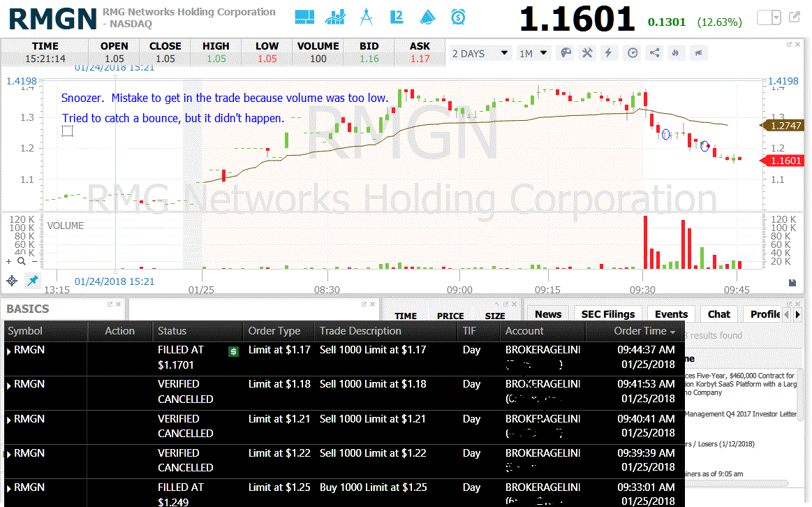
Task: Expand the Buy 1000 Limit $1.25 order
Action: 9,488
